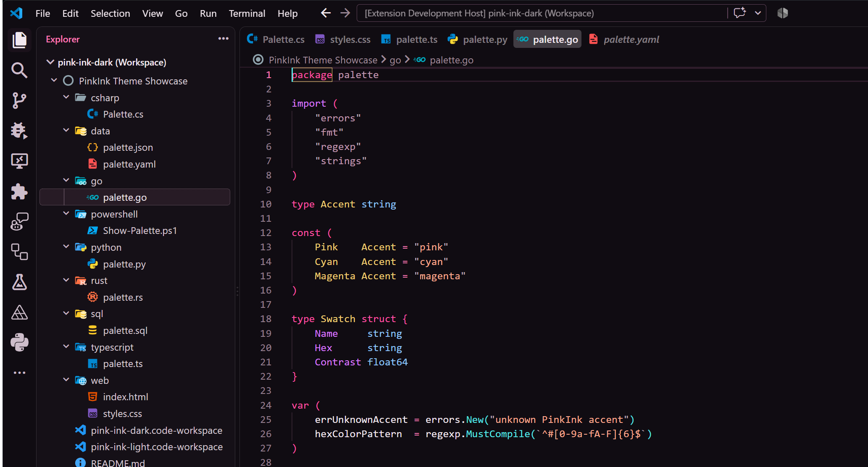Place cursor on "errUnknownAccent" in line 25

coord(361,420)
